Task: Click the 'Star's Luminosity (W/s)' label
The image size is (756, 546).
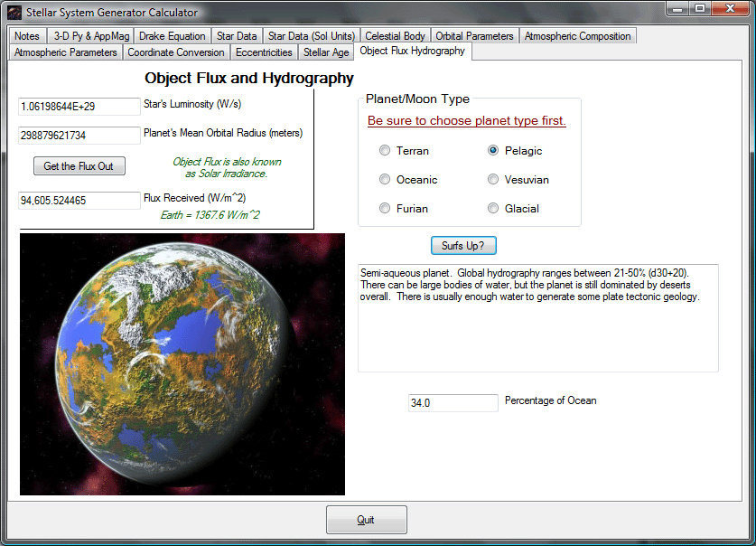Action: pos(192,104)
